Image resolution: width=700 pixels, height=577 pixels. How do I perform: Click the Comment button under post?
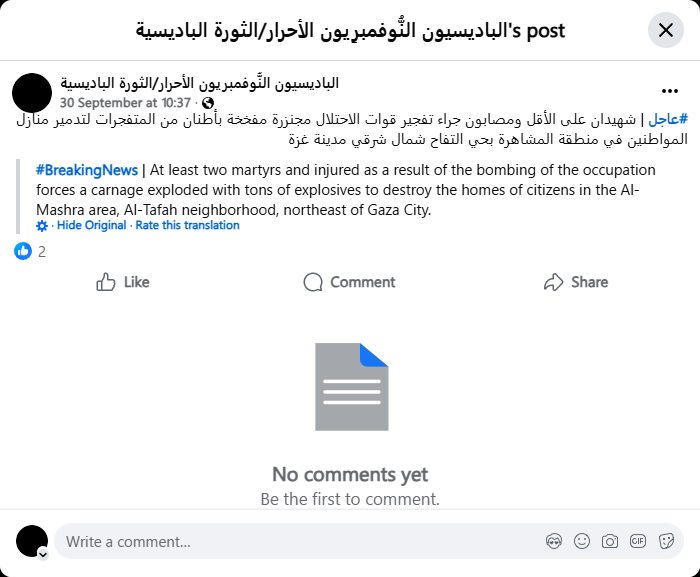pos(349,282)
